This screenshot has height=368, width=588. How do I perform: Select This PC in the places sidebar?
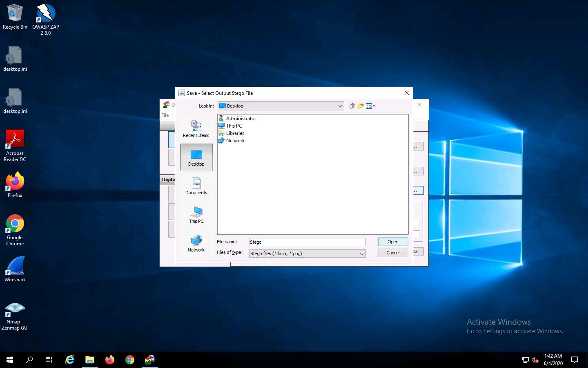[196, 215]
